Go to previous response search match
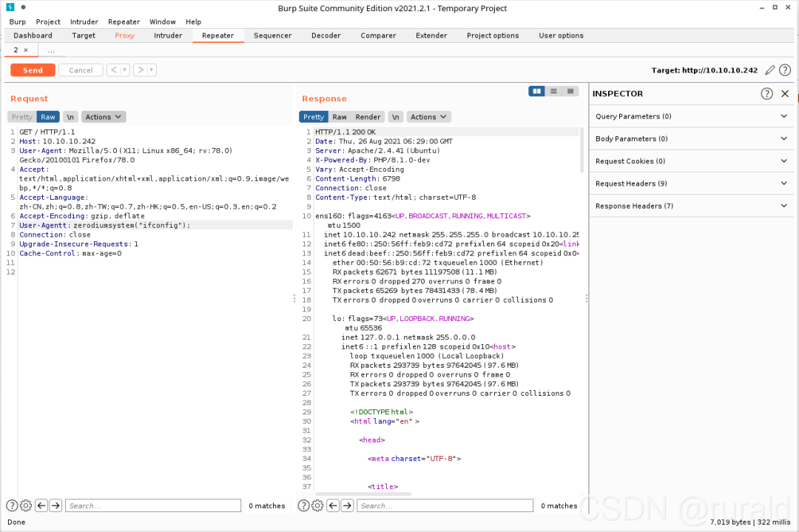The image size is (799, 532). click(x=333, y=505)
